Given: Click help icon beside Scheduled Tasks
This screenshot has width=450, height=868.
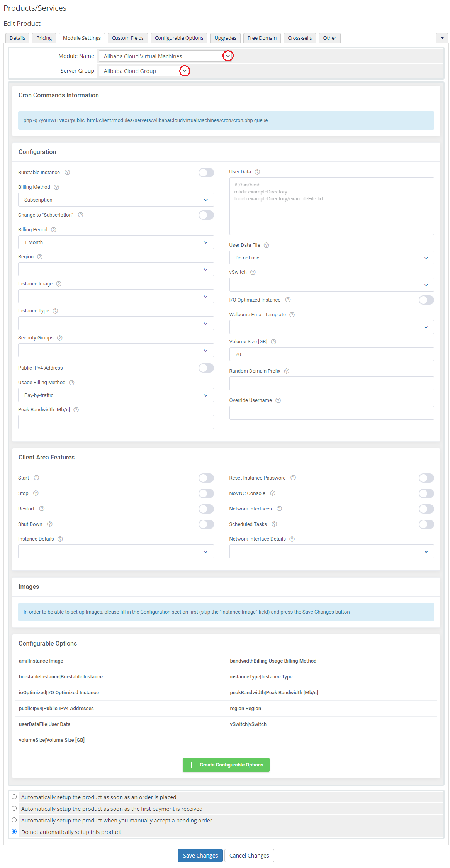Looking at the screenshot, I should coord(274,524).
